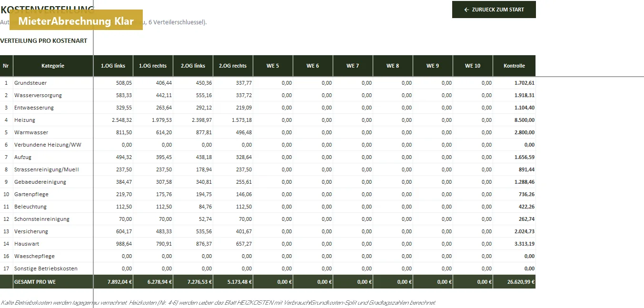Viewport: 644px width, 308px height.
Task: Click the Sonstige Betriebskosten category cell
Action: click(53, 268)
